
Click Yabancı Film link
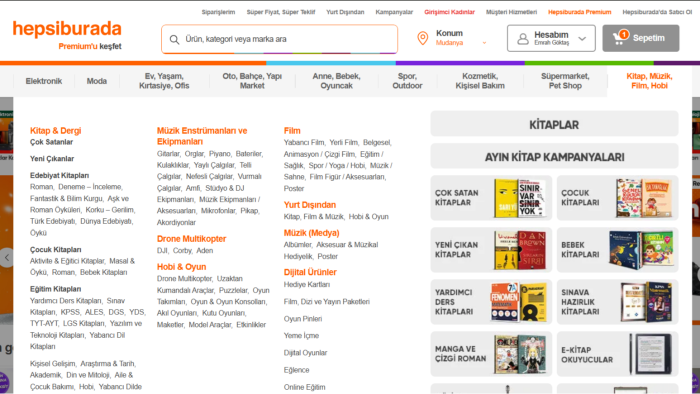pyautogui.click(x=304, y=142)
